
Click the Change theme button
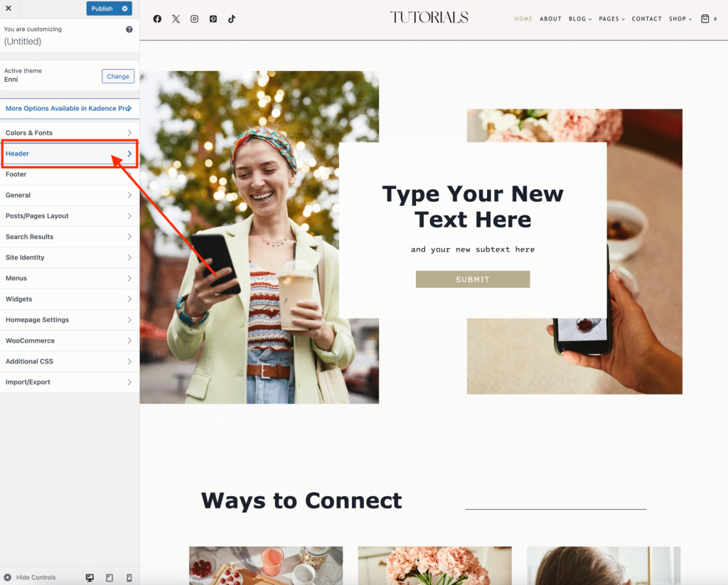tap(118, 76)
